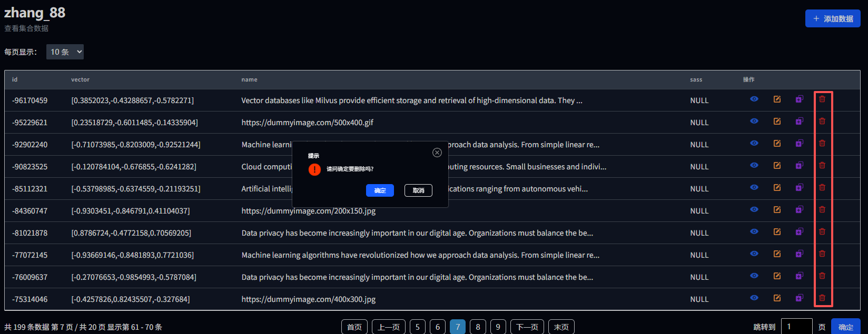Viewport: 868px width, 334px height.
Task: Delete the row with id -84360747
Action: point(822,210)
